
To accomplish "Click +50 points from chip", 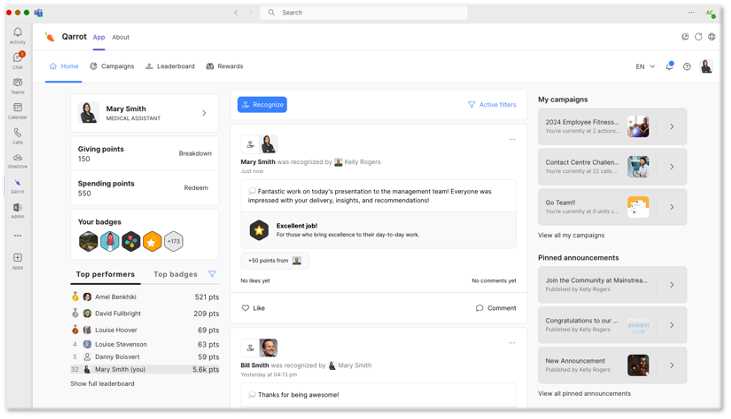I will (275, 261).
